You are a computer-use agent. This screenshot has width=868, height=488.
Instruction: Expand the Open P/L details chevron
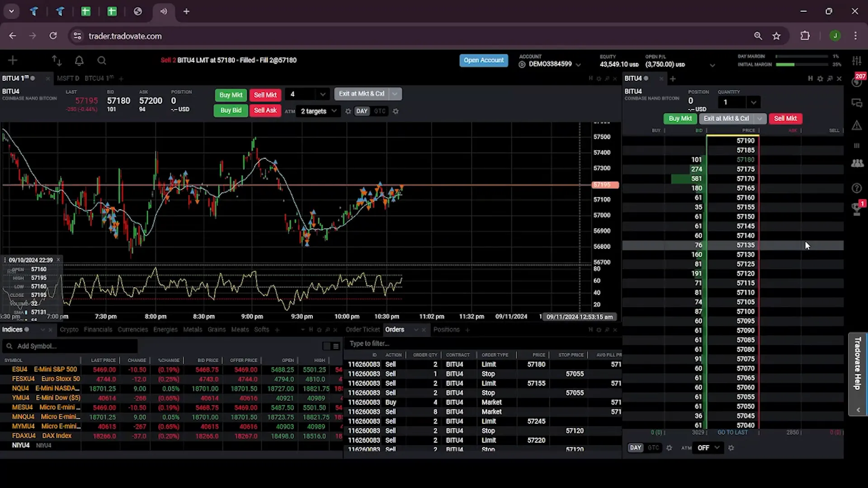coord(712,65)
